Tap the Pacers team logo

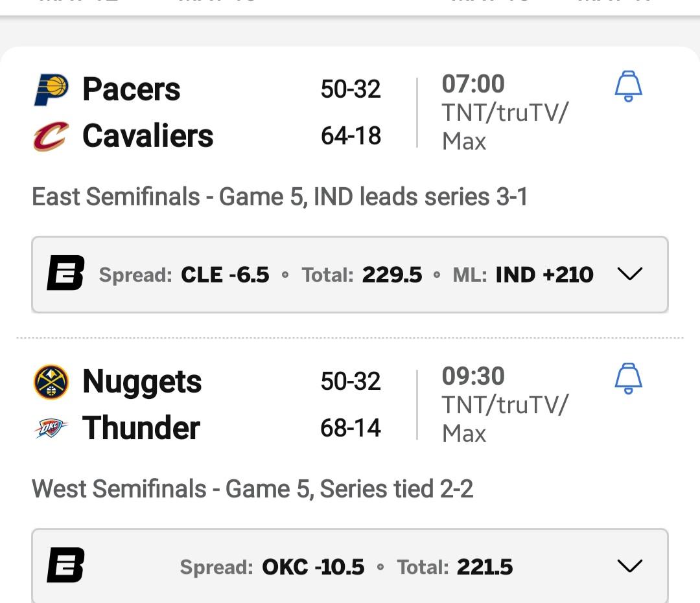click(x=51, y=89)
